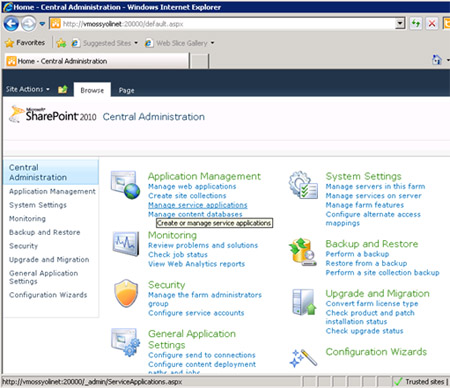Viewport: 450px width, 388px height.
Task: Click the Home page icon in command bar
Action: coord(437,60)
